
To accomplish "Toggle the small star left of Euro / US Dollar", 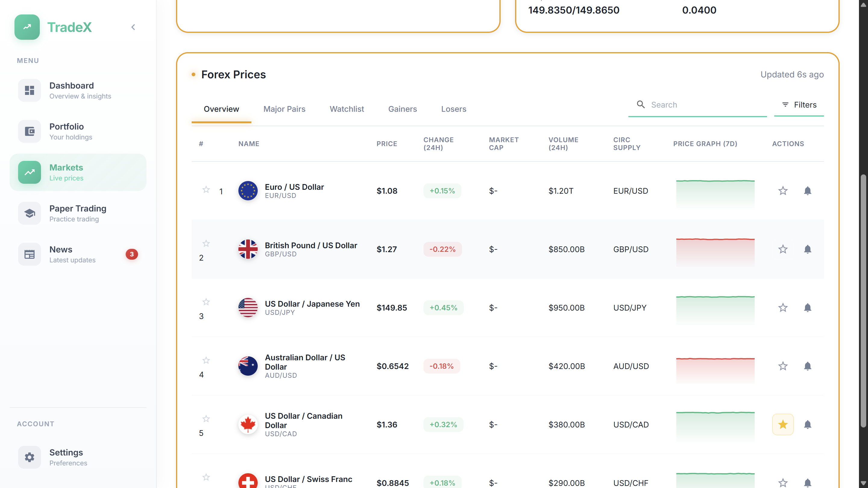I will pyautogui.click(x=206, y=189).
